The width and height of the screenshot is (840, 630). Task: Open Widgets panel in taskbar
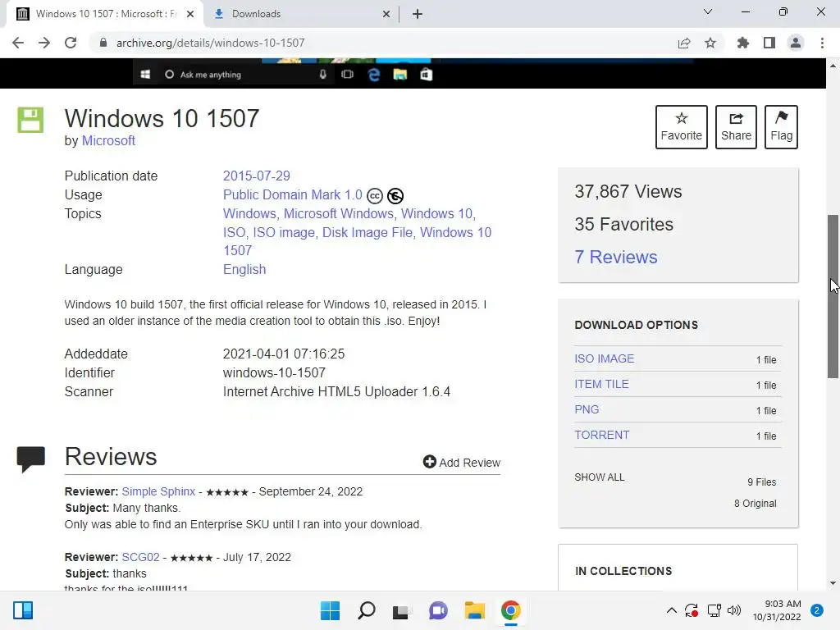23,610
